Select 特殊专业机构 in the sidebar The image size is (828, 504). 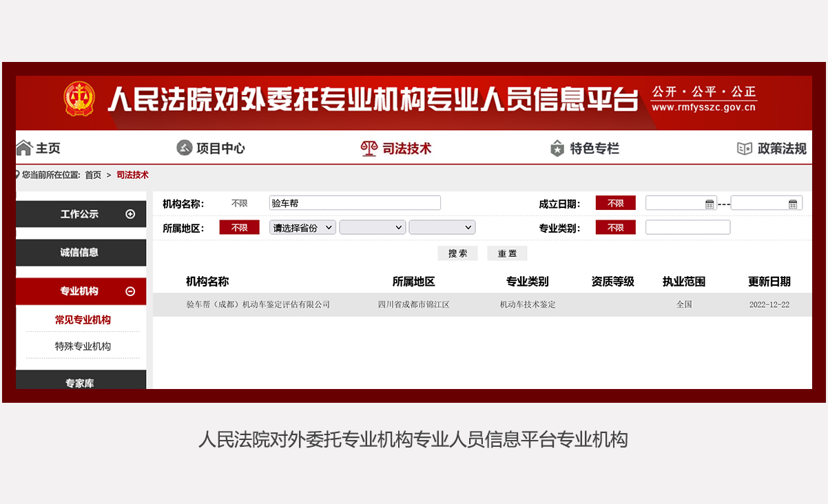(x=83, y=346)
